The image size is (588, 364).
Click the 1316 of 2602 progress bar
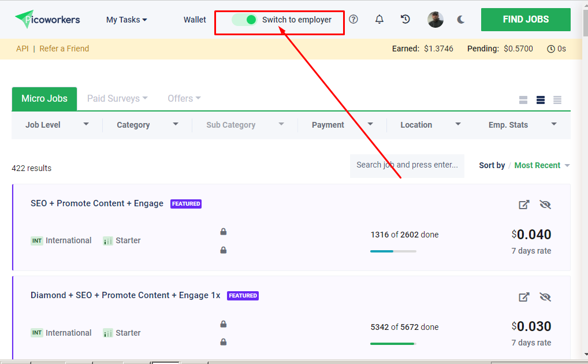click(x=393, y=251)
